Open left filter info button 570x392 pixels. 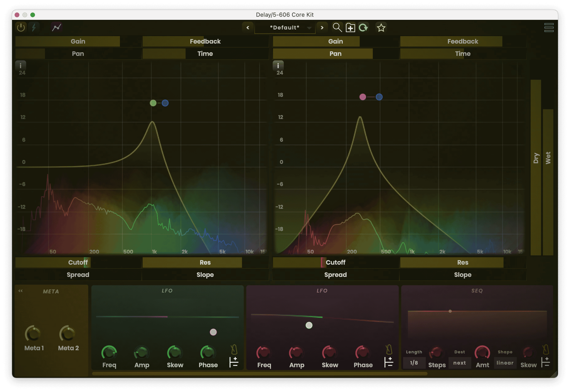(x=20, y=65)
